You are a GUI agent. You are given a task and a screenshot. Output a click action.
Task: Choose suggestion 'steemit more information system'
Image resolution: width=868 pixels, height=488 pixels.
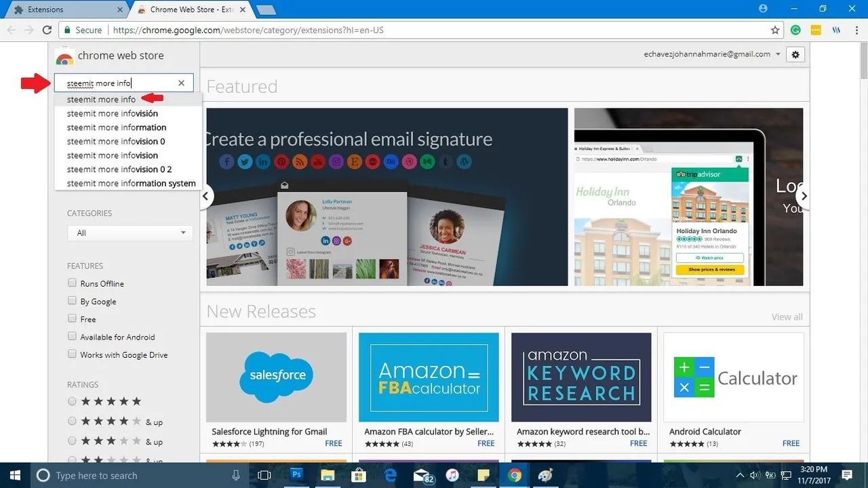128,183
